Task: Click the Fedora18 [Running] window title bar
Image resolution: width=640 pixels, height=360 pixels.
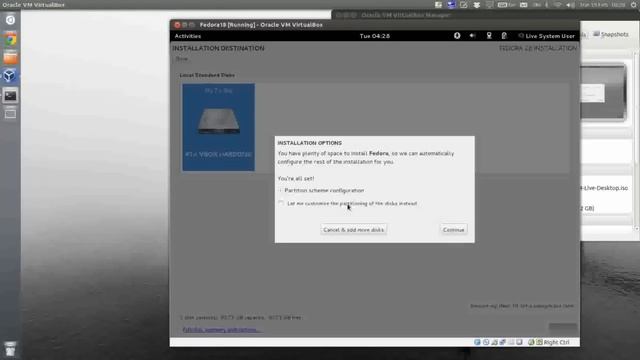Action: coord(375,25)
